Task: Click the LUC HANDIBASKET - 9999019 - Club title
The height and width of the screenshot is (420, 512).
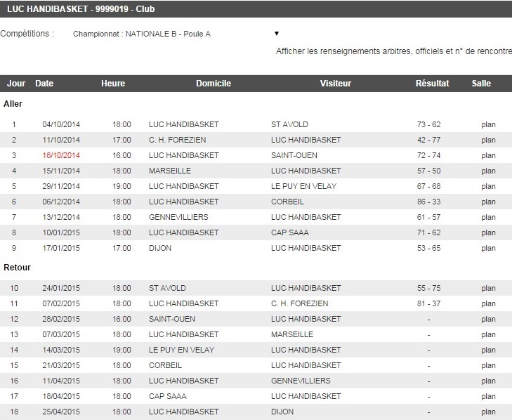Action: (x=81, y=9)
